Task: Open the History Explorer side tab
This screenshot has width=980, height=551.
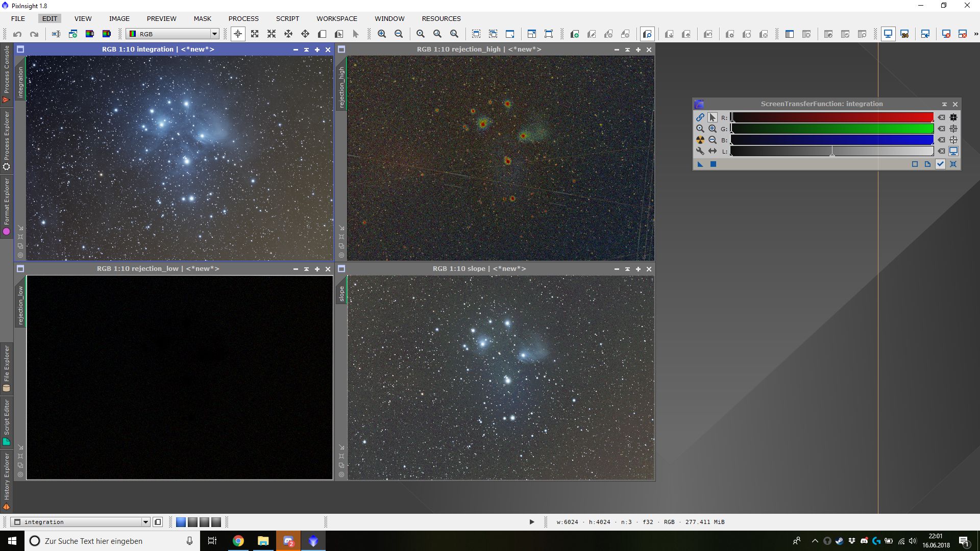Action: point(7,481)
